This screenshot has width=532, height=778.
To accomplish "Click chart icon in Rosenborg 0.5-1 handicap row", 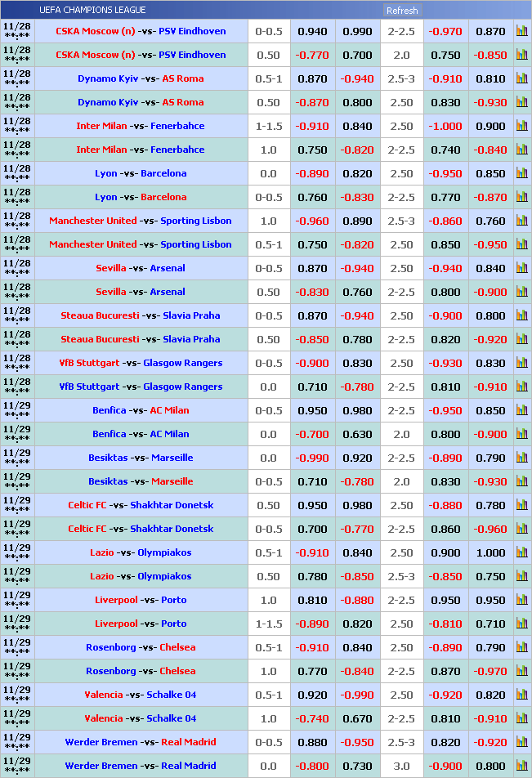I will [521, 647].
